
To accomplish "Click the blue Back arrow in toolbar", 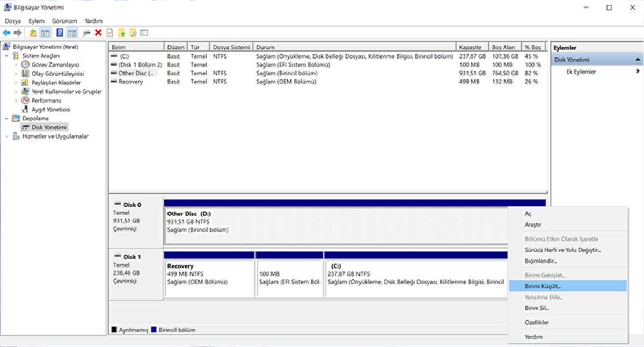I will point(6,33).
